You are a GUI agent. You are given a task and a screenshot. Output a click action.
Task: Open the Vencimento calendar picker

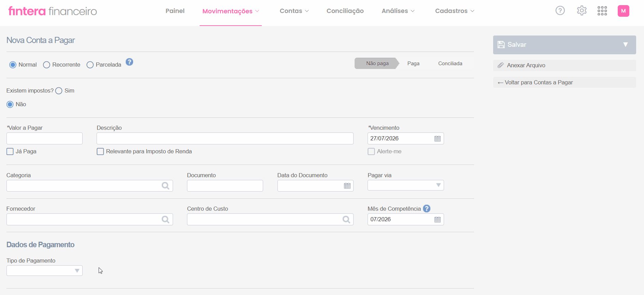(438, 139)
